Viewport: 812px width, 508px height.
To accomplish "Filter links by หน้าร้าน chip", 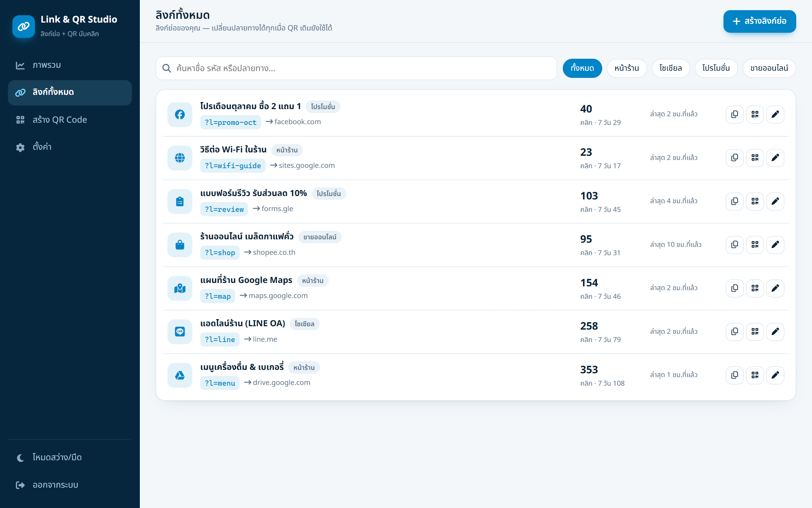I will [627, 68].
